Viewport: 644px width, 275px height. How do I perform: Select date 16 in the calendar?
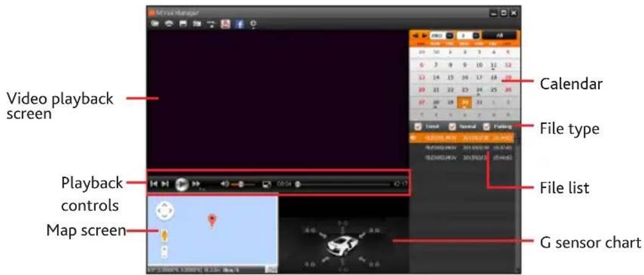465,77
